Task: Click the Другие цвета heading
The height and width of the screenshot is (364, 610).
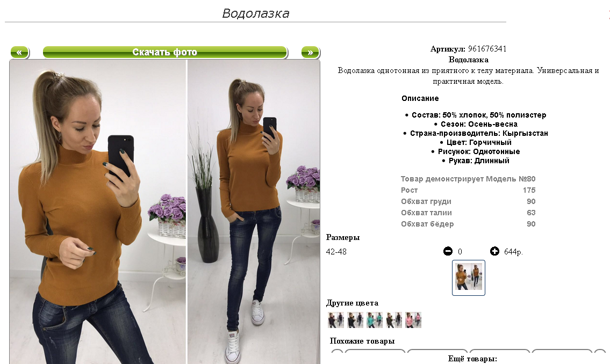Action: click(352, 303)
